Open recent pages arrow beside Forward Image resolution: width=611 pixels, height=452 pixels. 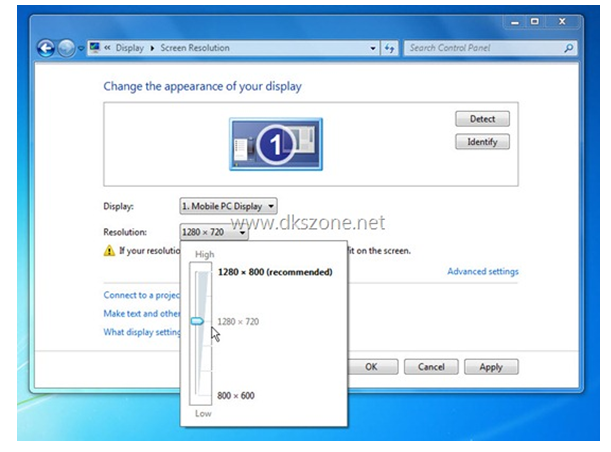(81, 49)
